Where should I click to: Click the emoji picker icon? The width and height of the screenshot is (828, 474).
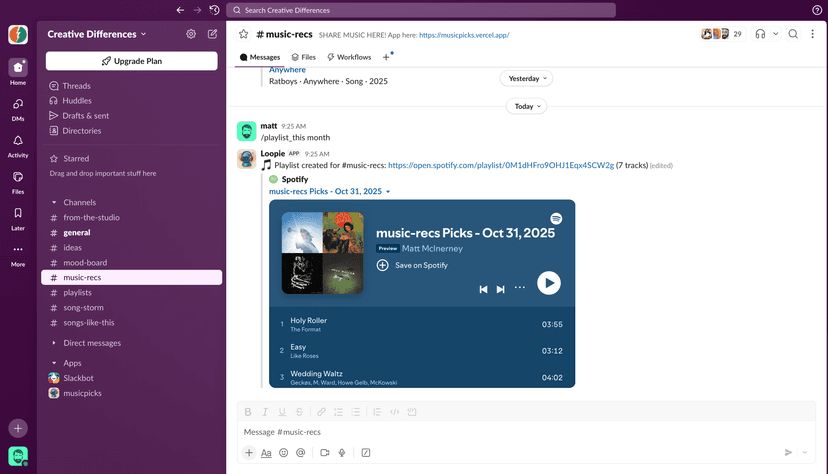(x=284, y=453)
